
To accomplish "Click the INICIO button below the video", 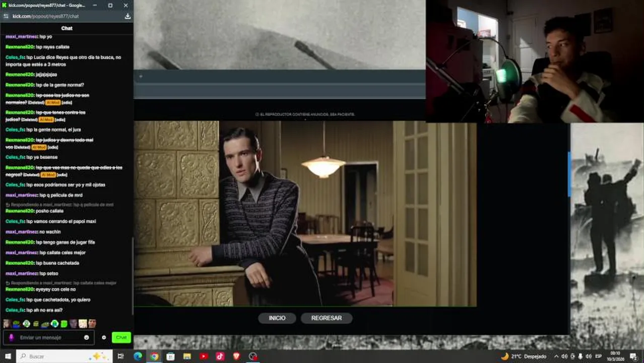I will coord(277,318).
